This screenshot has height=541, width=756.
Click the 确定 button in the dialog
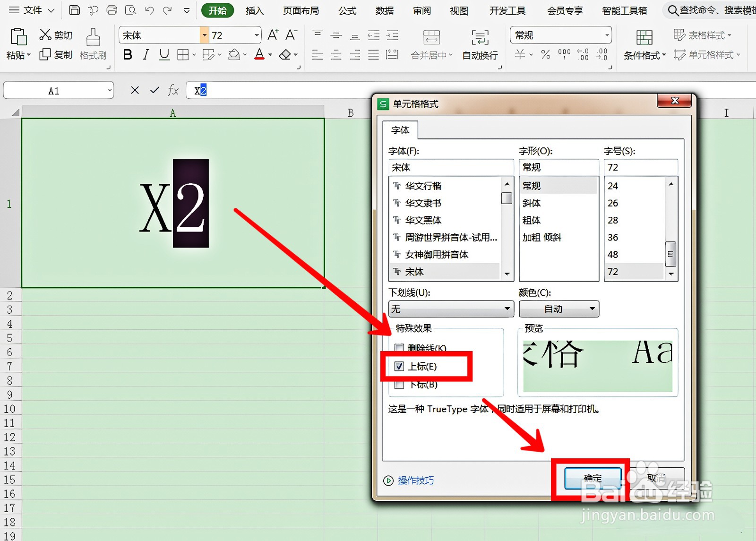tap(593, 479)
